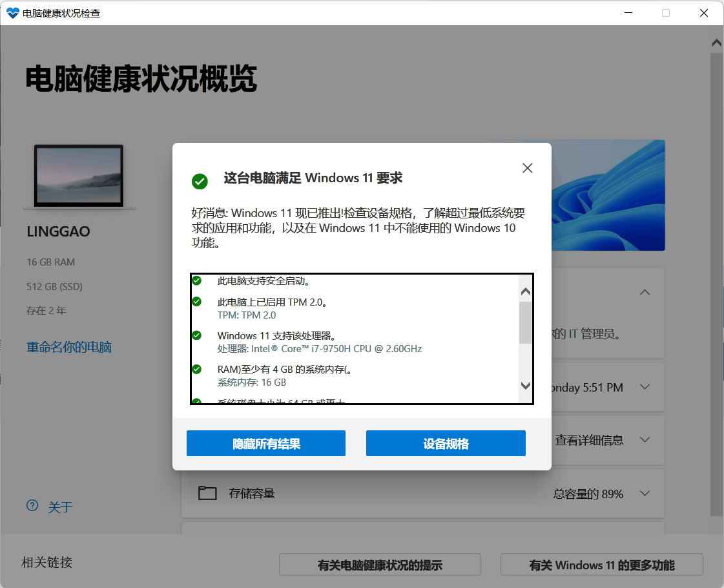Click results list scrollbar down arrow
Viewport: 724px width, 588px height.
526,386
